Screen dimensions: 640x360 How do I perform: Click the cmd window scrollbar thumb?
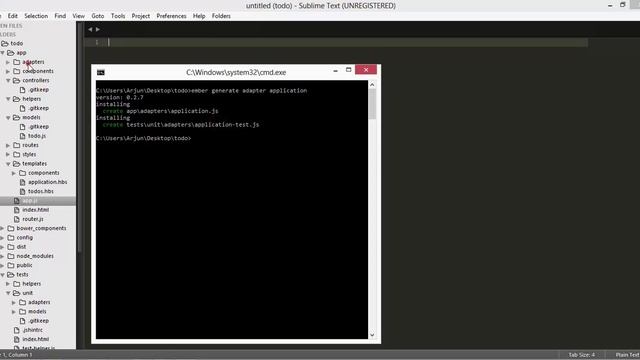(x=372, y=104)
